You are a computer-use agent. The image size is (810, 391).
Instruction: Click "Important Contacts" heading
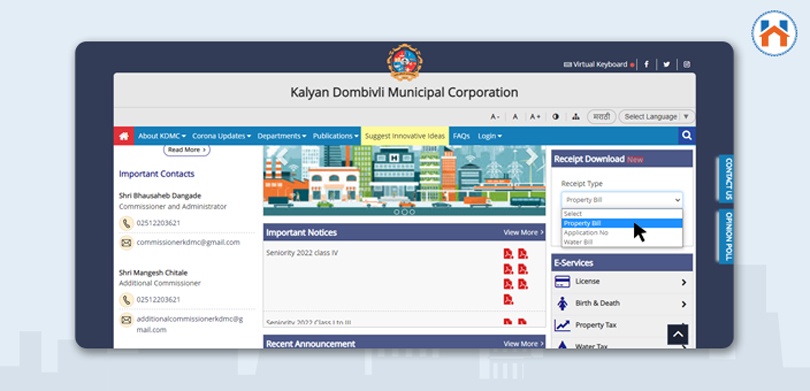point(157,174)
